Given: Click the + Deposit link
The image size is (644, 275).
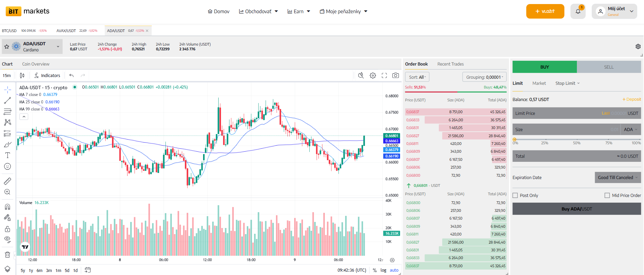Looking at the screenshot, I should pos(632,99).
